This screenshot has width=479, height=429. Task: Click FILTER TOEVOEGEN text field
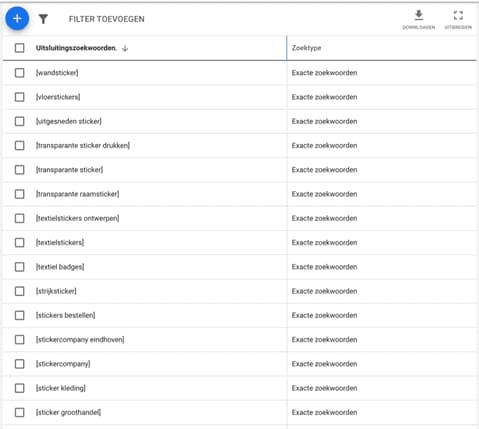pos(106,19)
